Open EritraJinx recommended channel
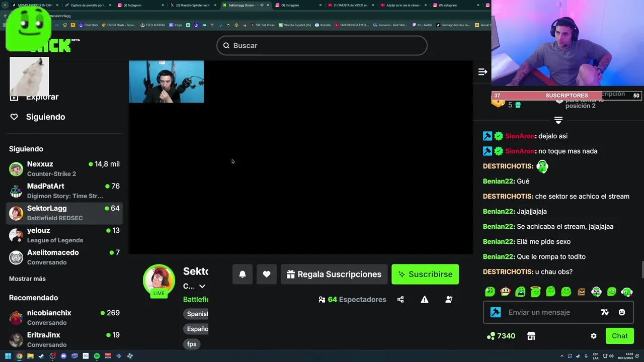The width and height of the screenshot is (644, 362). (65, 340)
